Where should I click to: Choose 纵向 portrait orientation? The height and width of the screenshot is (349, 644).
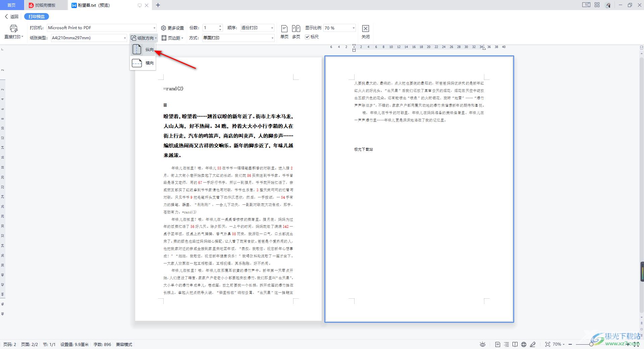tap(143, 49)
